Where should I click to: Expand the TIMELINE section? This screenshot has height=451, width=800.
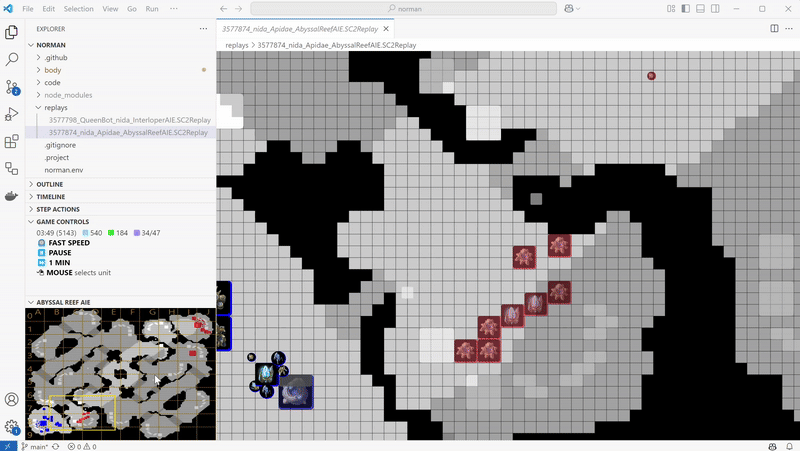pos(121,196)
